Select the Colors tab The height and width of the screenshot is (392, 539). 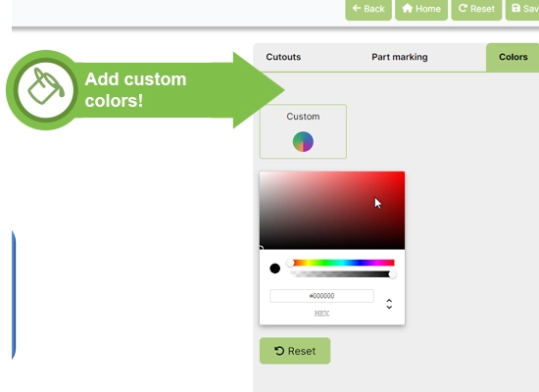tap(513, 57)
